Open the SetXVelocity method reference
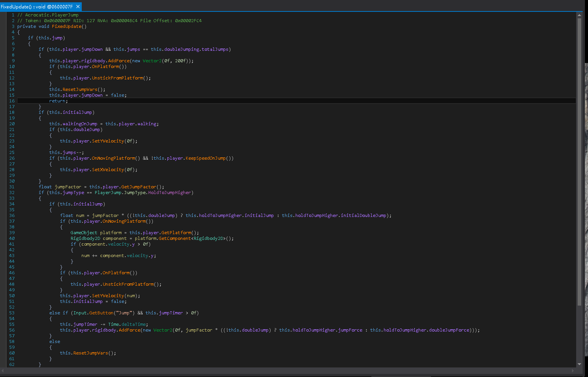The height and width of the screenshot is (377, 588). pyautogui.click(x=108, y=170)
